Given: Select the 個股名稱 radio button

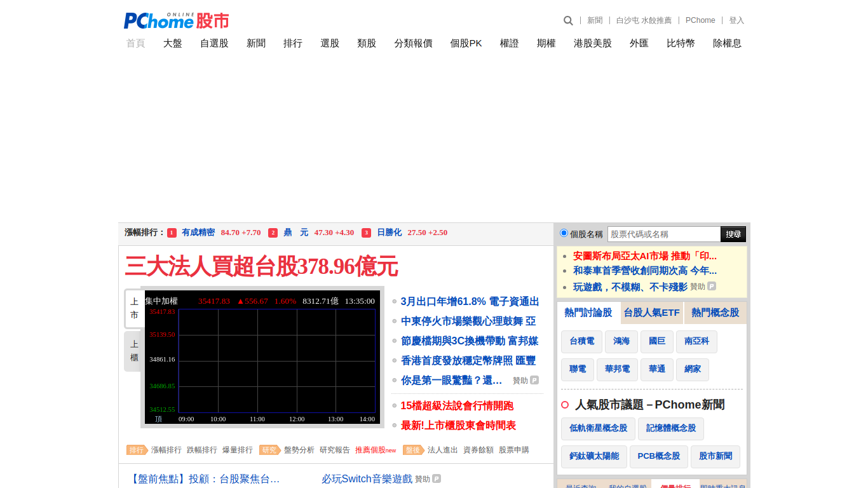Looking at the screenshot, I should 564,233.
